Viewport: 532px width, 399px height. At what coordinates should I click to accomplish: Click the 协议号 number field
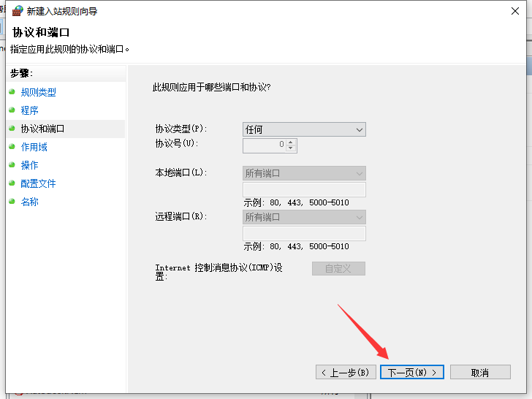coord(265,145)
